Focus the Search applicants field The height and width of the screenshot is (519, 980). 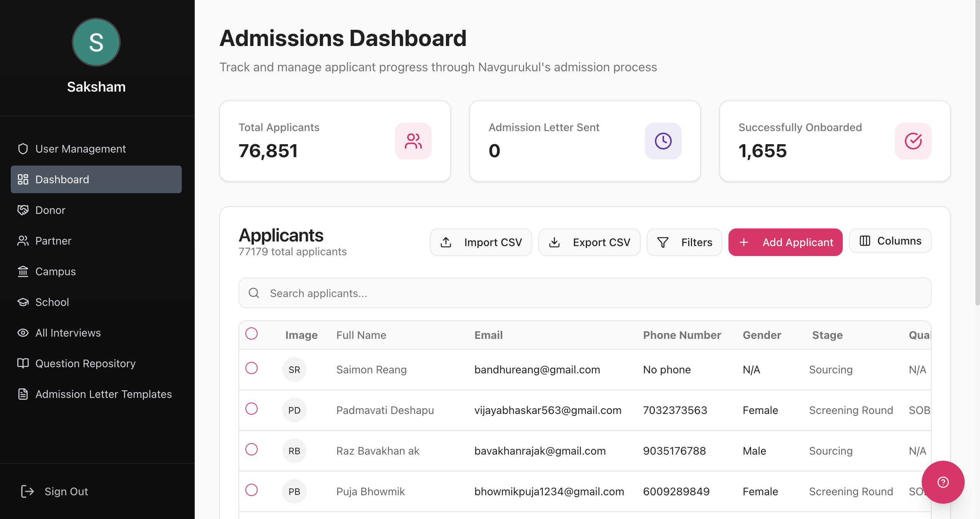pos(585,293)
